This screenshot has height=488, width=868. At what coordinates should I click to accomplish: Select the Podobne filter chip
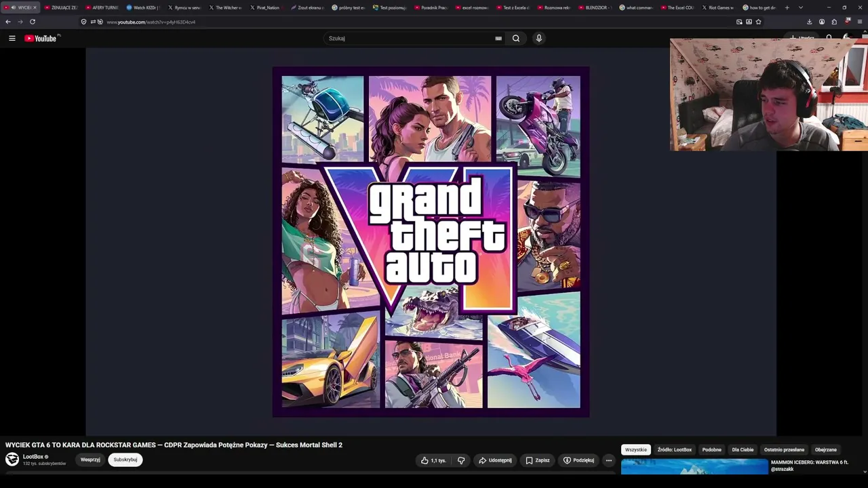point(712,449)
